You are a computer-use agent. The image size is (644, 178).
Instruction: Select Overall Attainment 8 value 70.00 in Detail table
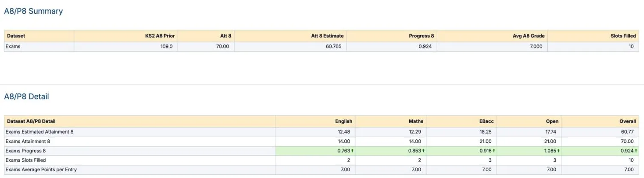pos(627,142)
